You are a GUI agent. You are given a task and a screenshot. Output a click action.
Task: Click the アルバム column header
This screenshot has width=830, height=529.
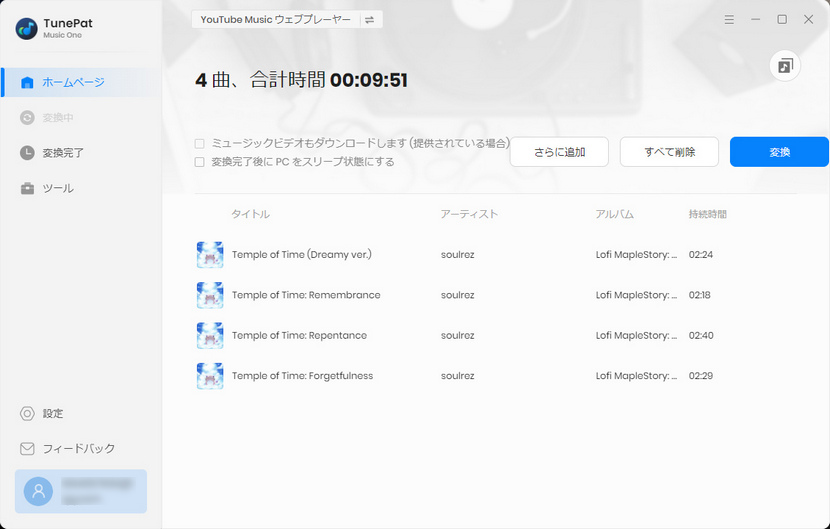615,214
